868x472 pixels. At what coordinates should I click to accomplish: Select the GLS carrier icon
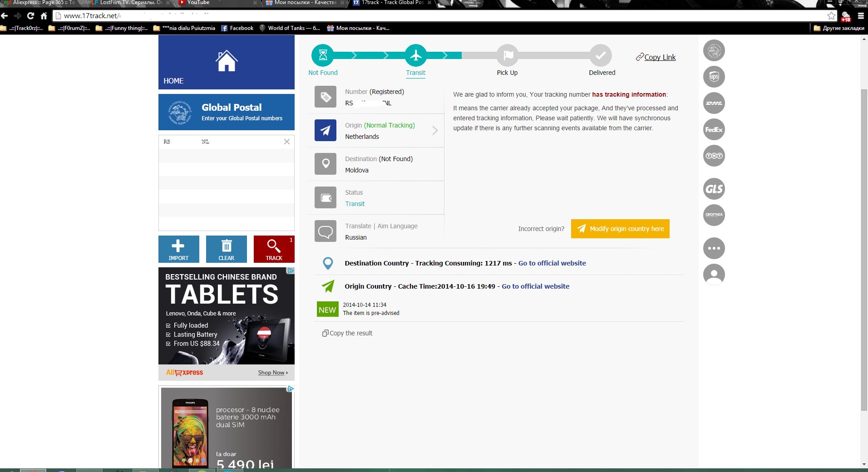tap(714, 189)
